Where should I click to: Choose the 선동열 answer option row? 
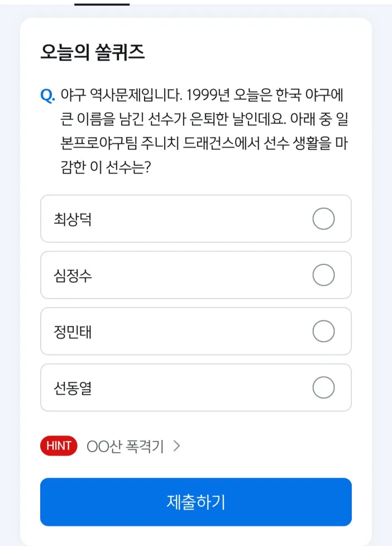click(195, 387)
